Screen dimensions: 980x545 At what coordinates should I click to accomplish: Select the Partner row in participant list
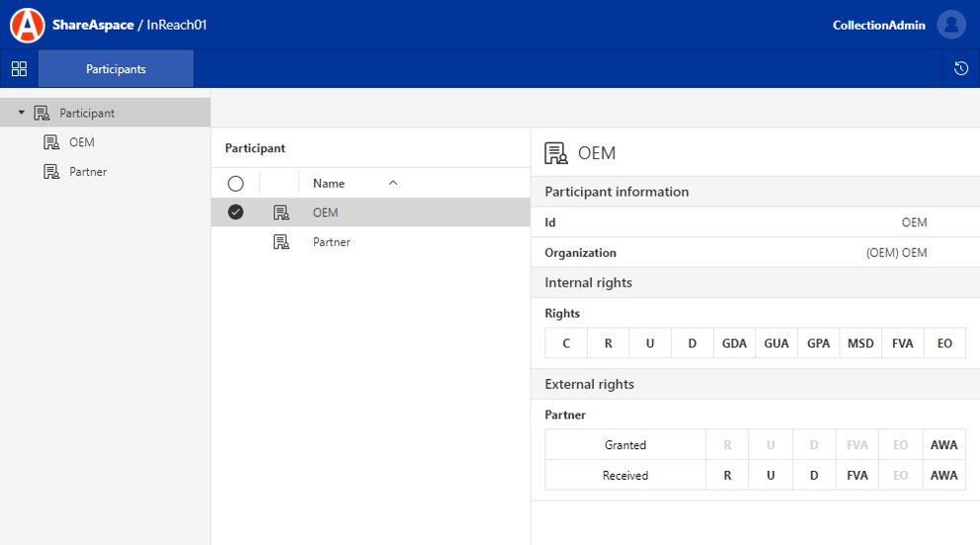(332, 242)
